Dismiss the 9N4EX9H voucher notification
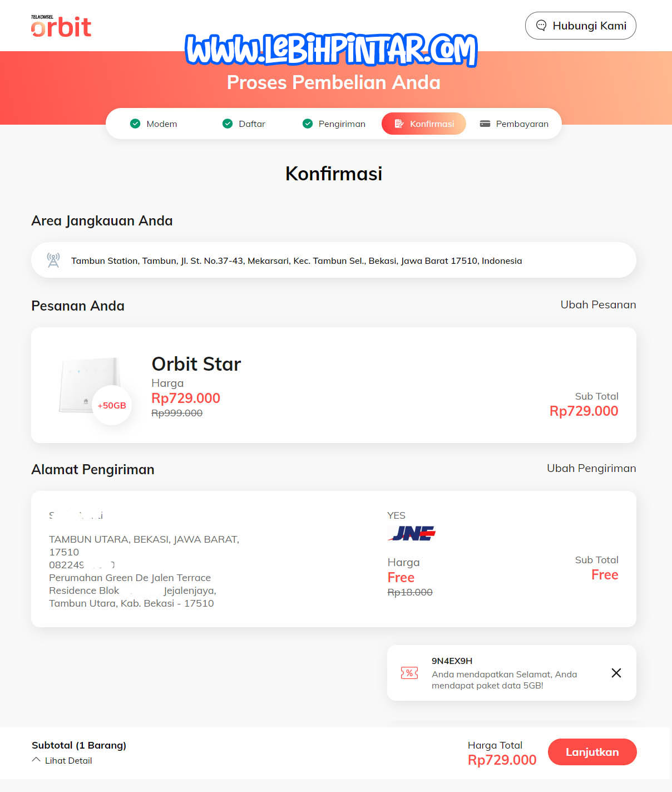 tap(616, 673)
